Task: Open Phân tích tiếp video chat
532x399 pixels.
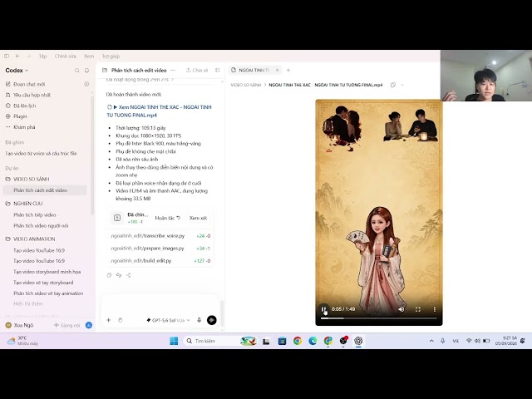Action: click(x=35, y=214)
